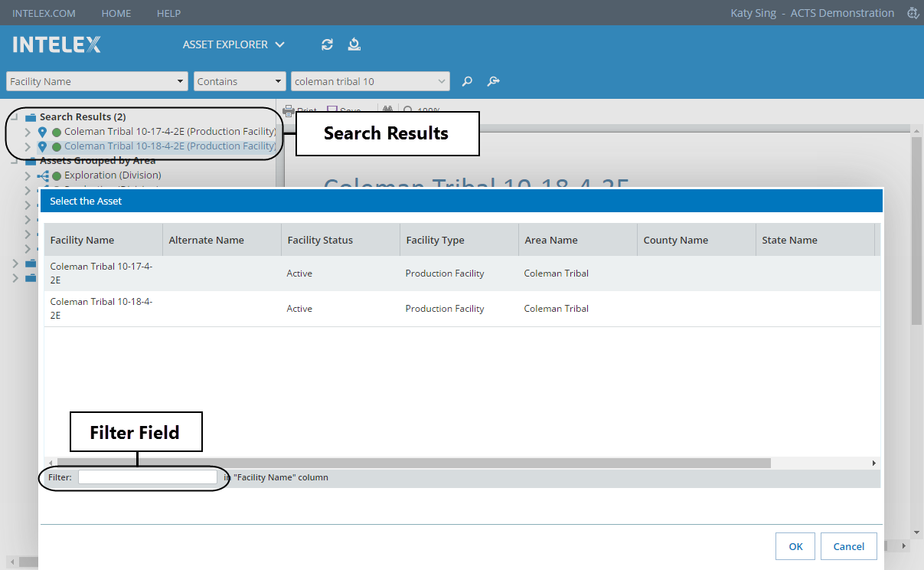Click inside the Filter input field
The image size is (924, 570).
pyautogui.click(x=148, y=477)
